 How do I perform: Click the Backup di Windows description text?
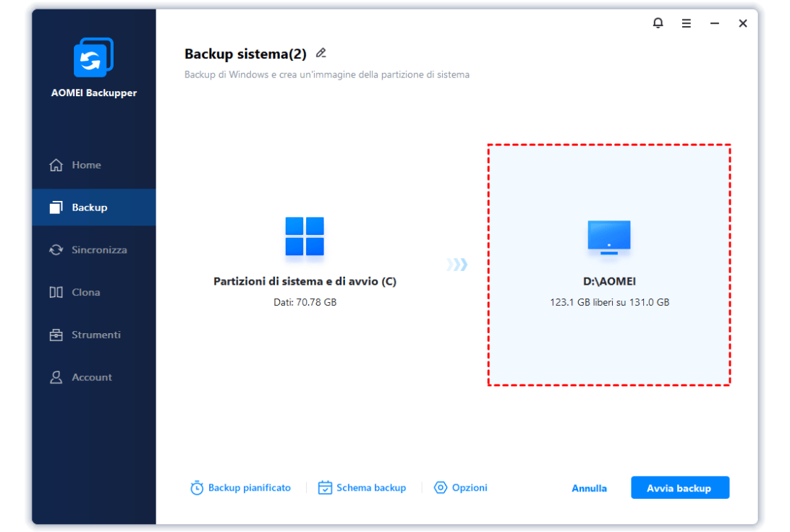click(x=327, y=74)
